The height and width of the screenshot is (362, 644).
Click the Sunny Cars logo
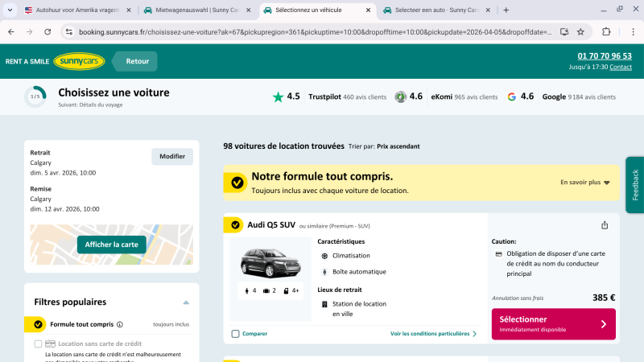pos(79,61)
